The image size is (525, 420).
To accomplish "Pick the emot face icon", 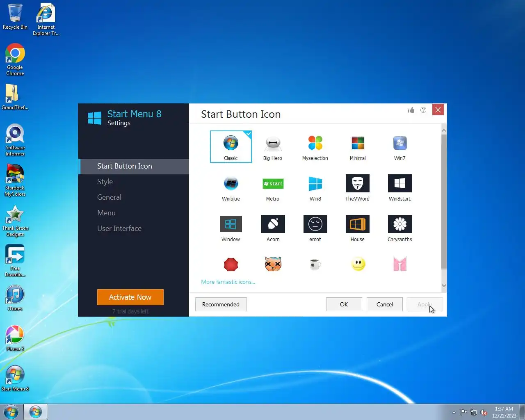I will 315,228.
